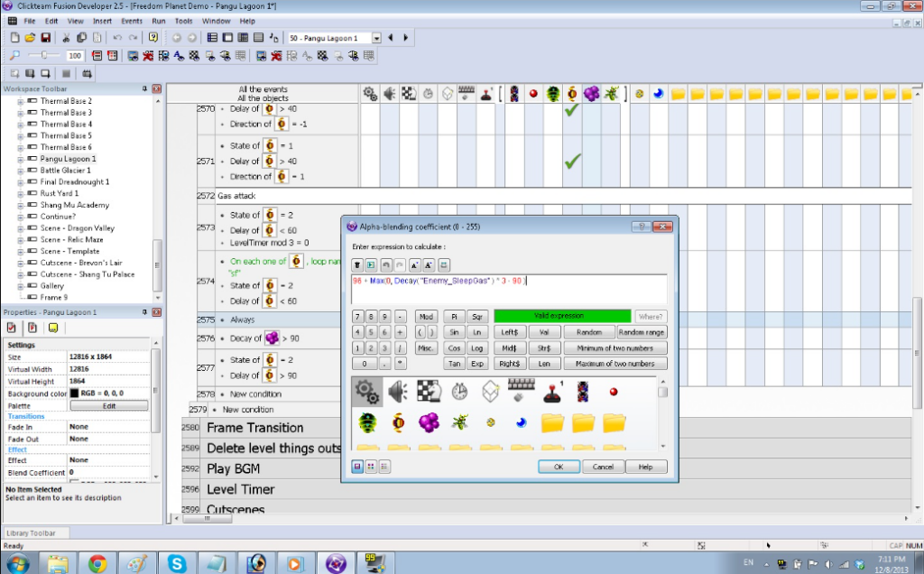Open the '50 - Pangu Lagoon 1' frame dropdown
This screenshot has height=574, width=924.
pos(377,37)
